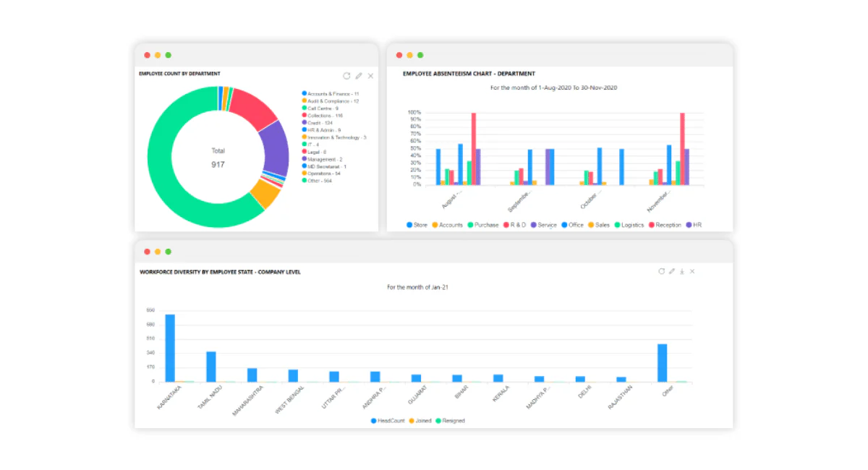Download the Workforce Diversity chart

[x=681, y=271]
